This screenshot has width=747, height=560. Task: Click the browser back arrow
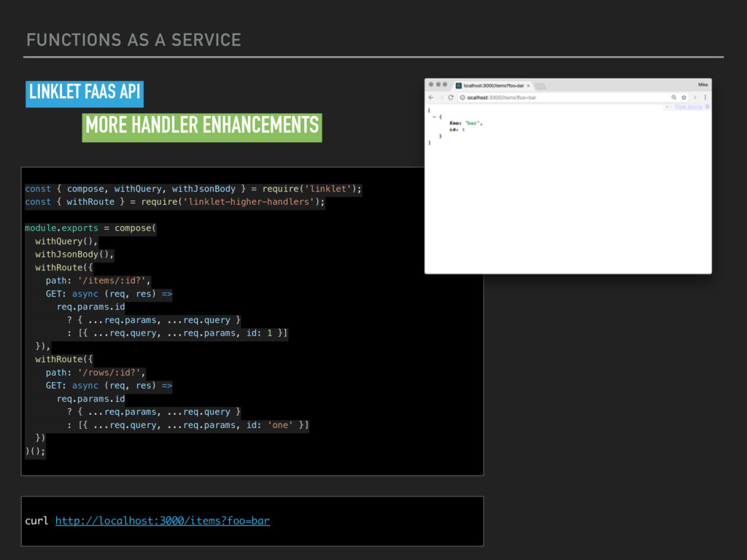tap(431, 97)
